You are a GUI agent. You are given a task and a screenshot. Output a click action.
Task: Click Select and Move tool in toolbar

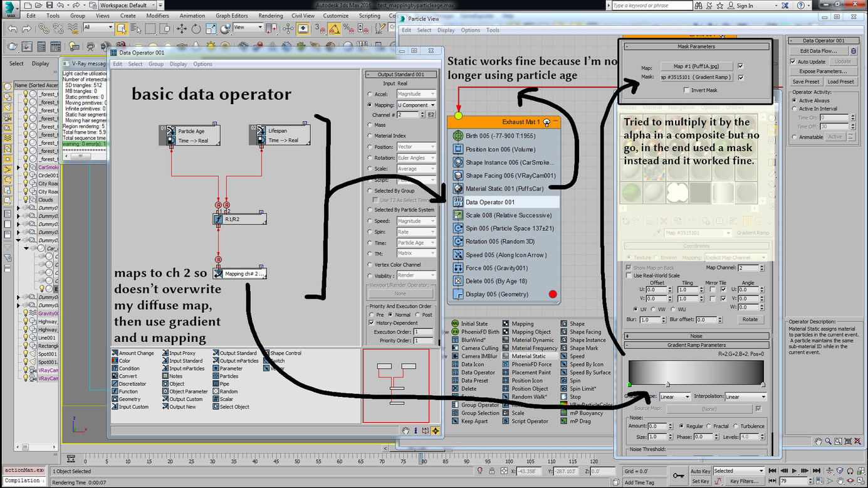click(181, 29)
